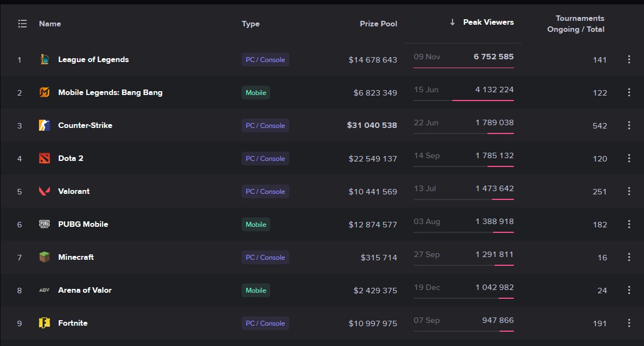Sort by the Type column header
This screenshot has height=346, width=644.
click(250, 24)
